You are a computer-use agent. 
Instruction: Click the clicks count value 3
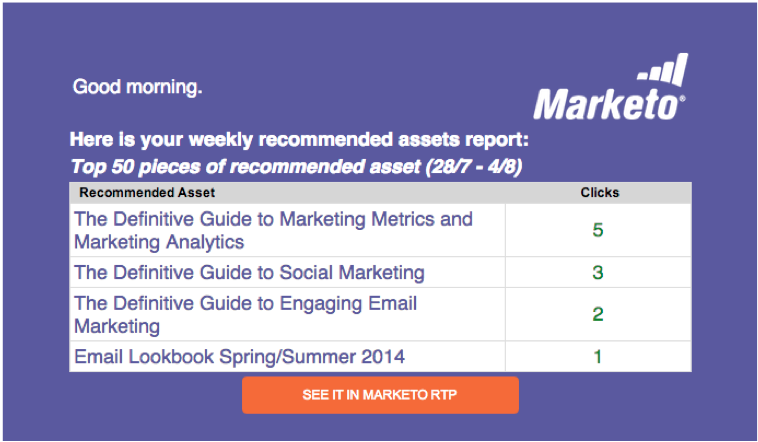[598, 272]
